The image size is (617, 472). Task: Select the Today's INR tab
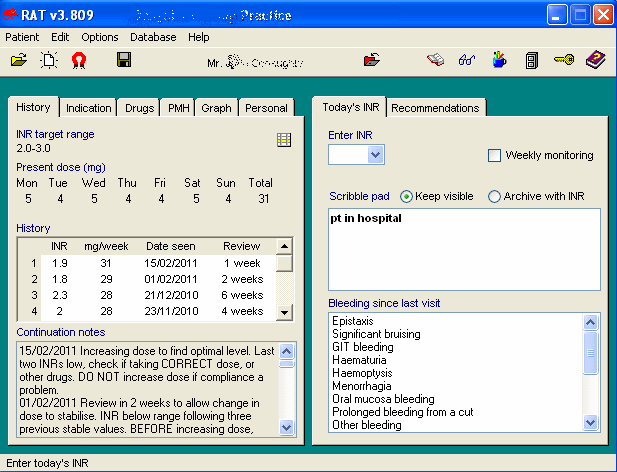(x=351, y=107)
